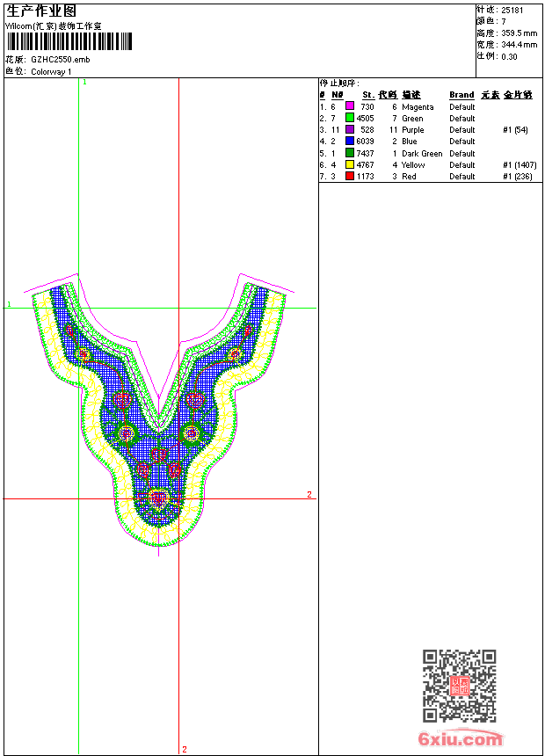Viewport: 545px width, 756px height.
Task: Click the red marker 2 on the right edge
Action: point(309,495)
